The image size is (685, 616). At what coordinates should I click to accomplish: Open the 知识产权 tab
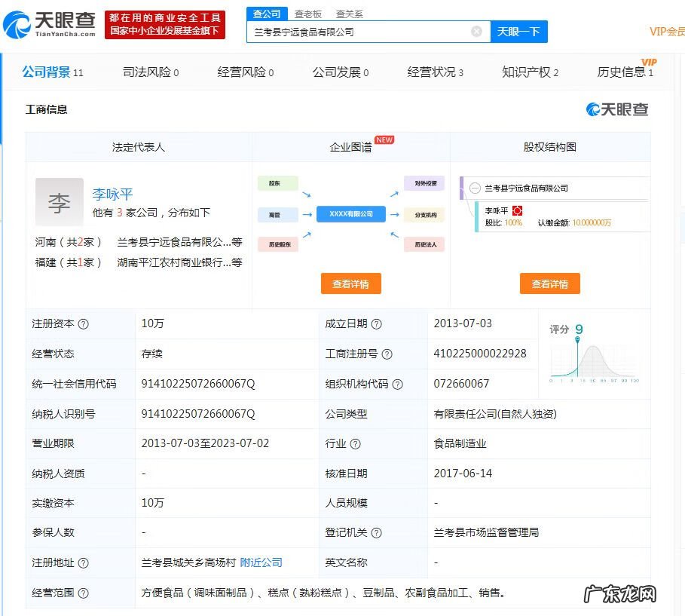click(x=530, y=72)
